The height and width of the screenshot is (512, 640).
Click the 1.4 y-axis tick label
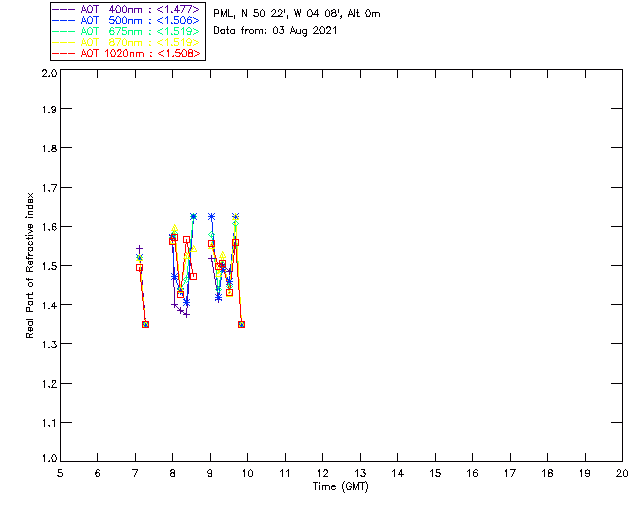(49, 305)
